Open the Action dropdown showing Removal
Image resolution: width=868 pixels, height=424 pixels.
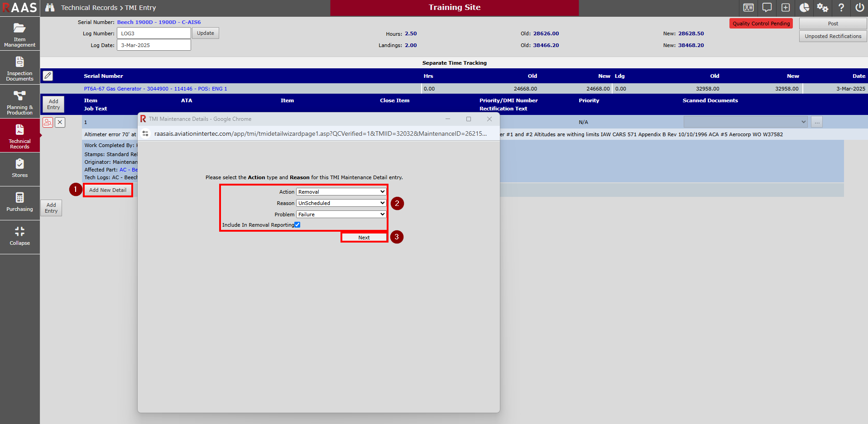tap(341, 192)
